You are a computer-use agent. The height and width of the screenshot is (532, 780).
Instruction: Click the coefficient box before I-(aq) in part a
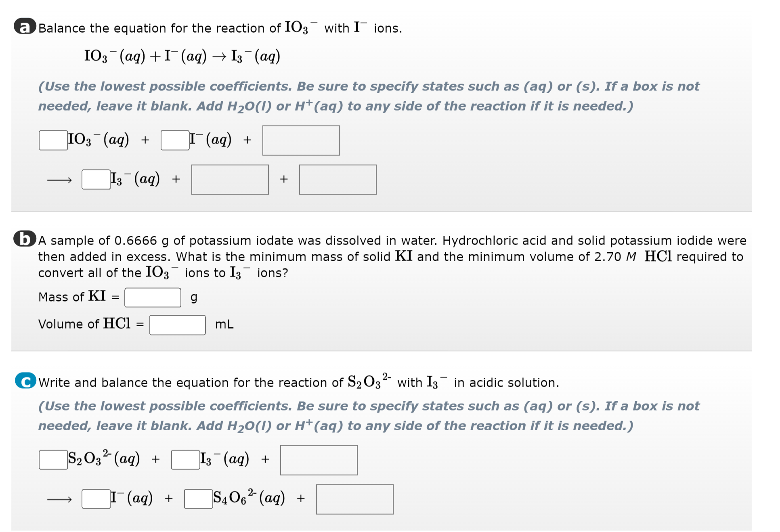175,140
